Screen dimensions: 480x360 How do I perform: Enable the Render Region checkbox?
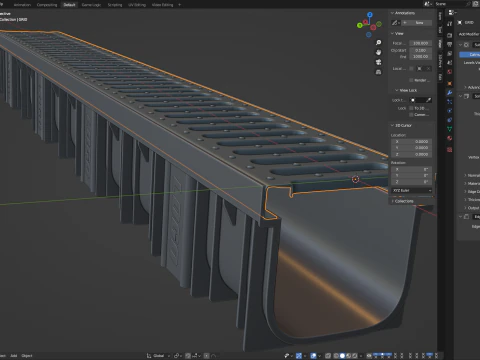click(411, 80)
